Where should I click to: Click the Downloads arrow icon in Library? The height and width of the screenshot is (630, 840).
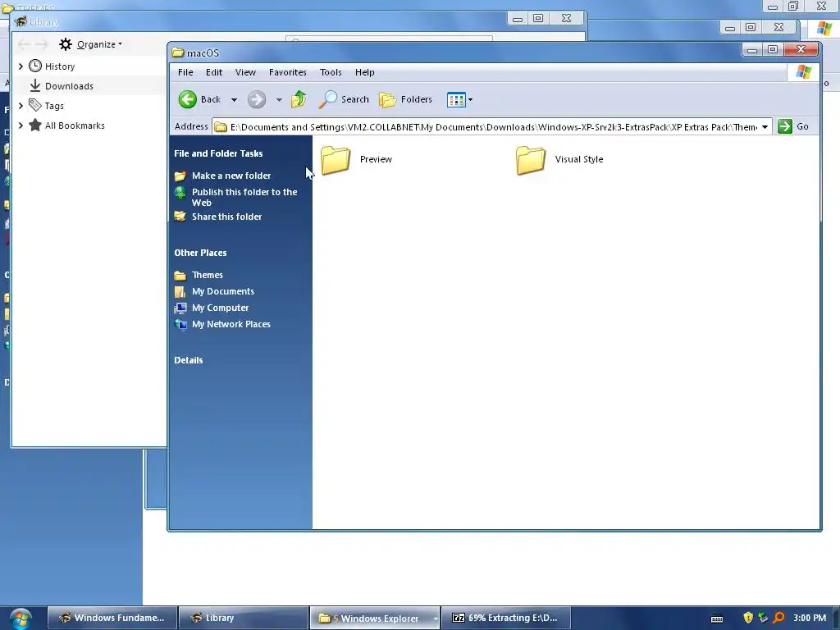coord(35,85)
